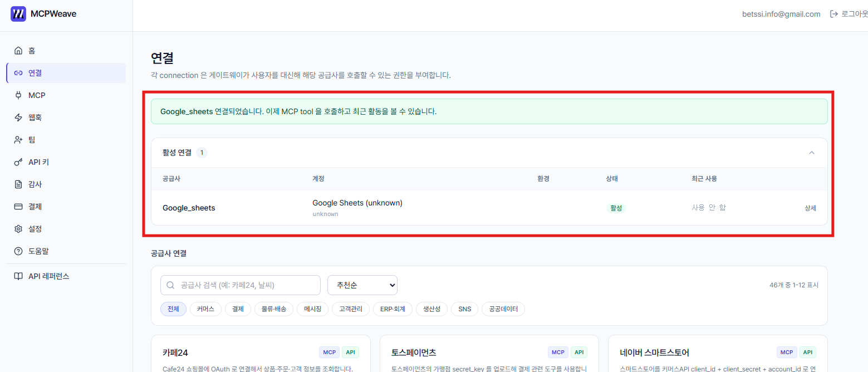The width and height of the screenshot is (868, 372).
Task: Click the home icon in sidebar
Action: [x=18, y=51]
